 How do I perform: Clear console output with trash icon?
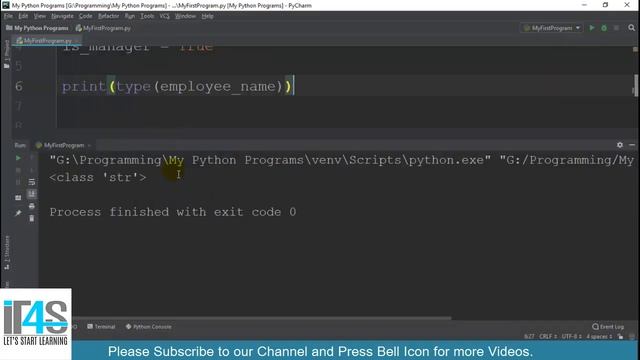(31, 218)
